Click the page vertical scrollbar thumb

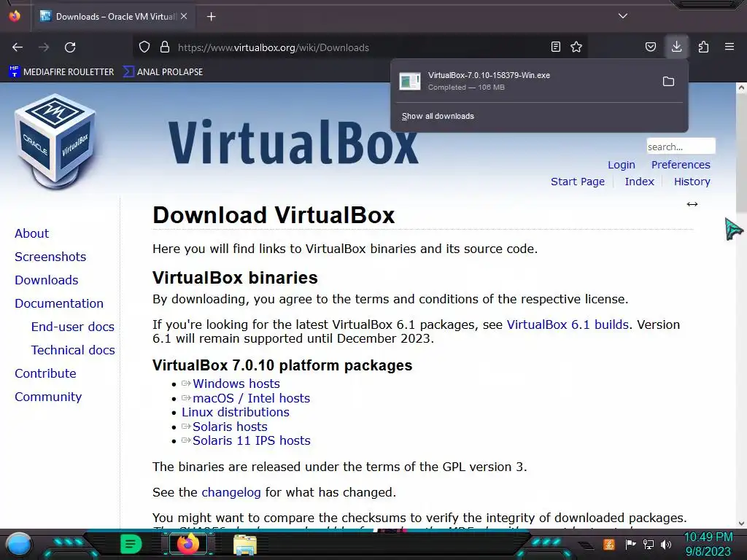[x=741, y=152]
